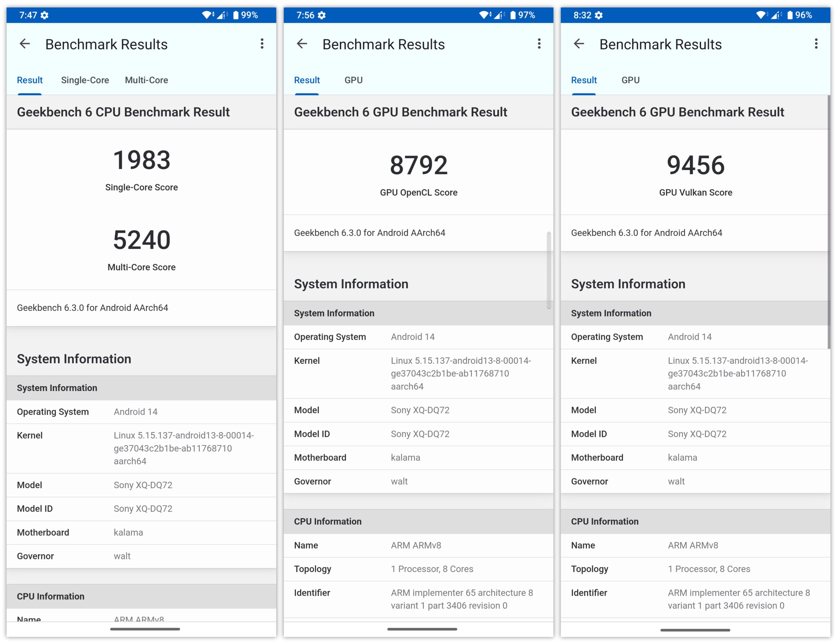Viewport: 837px width, 644px height.
Task: Tap cellular signal icon in 7:56 status bar
Action: [499, 15]
